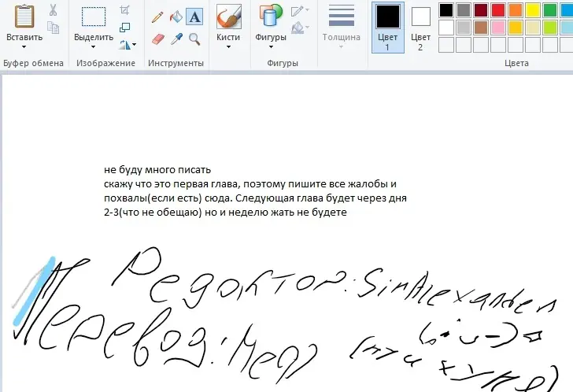Expand the Вставить dropdown arrow

(x=24, y=47)
